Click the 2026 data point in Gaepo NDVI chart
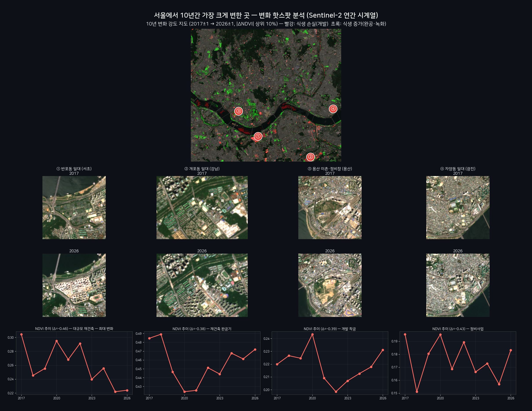 coord(255,350)
